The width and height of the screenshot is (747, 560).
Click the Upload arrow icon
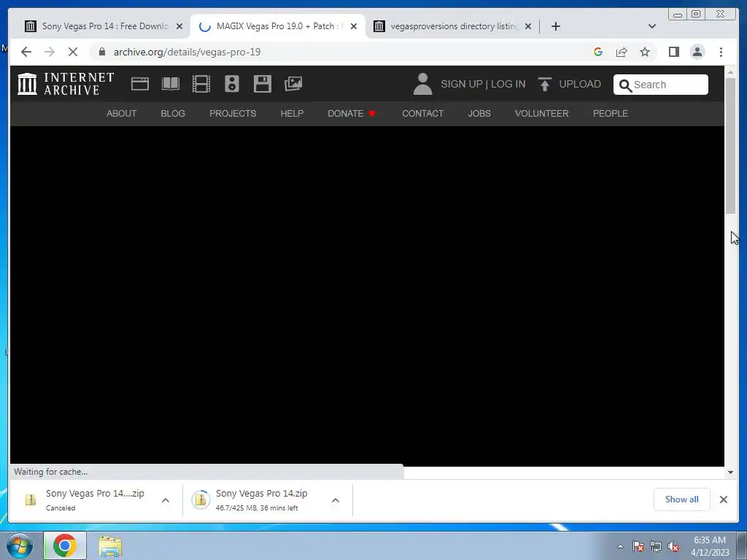click(x=544, y=84)
